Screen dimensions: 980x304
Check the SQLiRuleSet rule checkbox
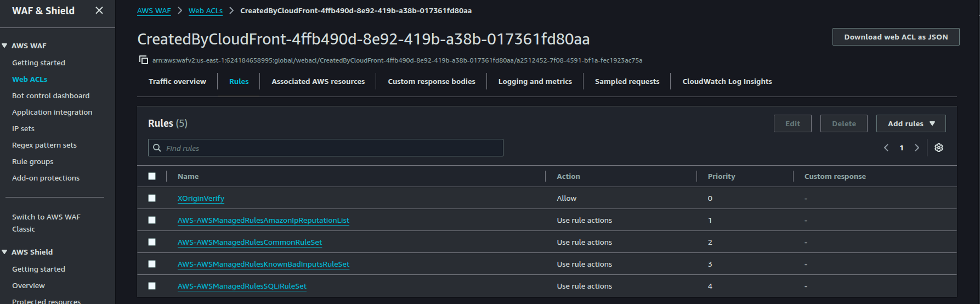pyautogui.click(x=152, y=286)
